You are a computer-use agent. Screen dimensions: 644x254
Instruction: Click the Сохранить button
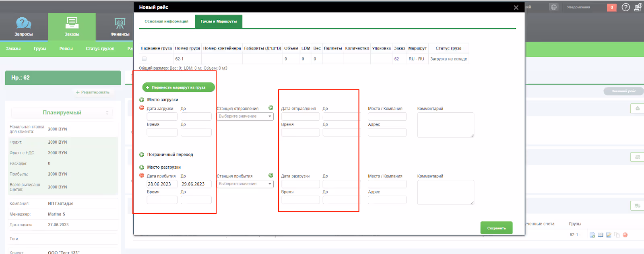click(x=496, y=228)
